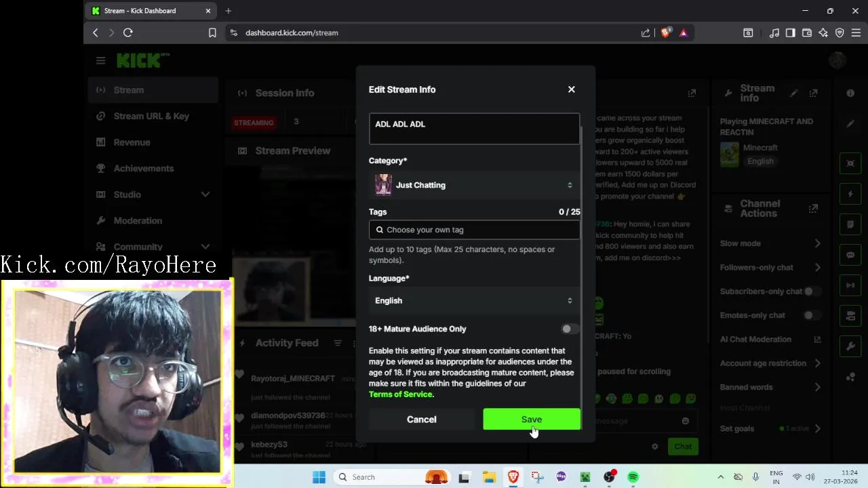Pop out the Channel Actions panel

coord(814,209)
